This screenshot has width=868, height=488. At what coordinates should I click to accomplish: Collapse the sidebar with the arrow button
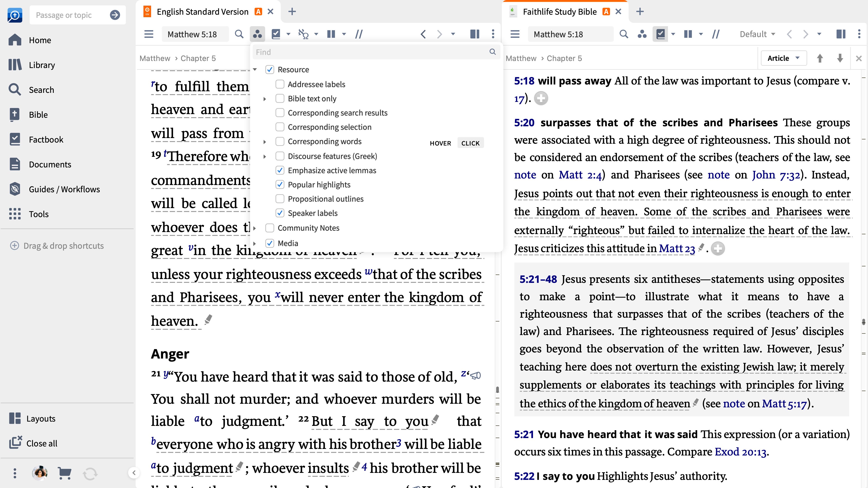click(x=134, y=473)
